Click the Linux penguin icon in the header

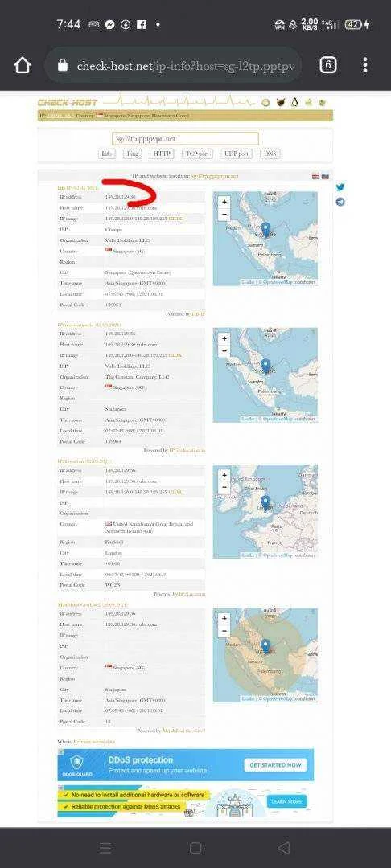coord(294,102)
